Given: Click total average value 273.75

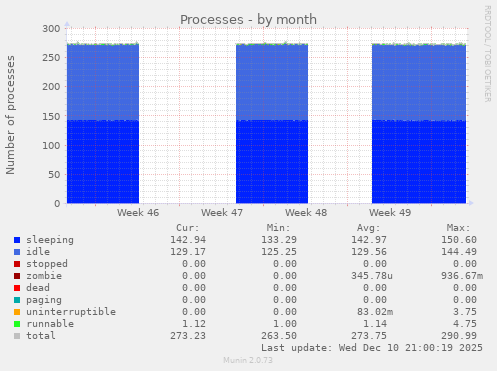Looking at the screenshot, I should (369, 336).
